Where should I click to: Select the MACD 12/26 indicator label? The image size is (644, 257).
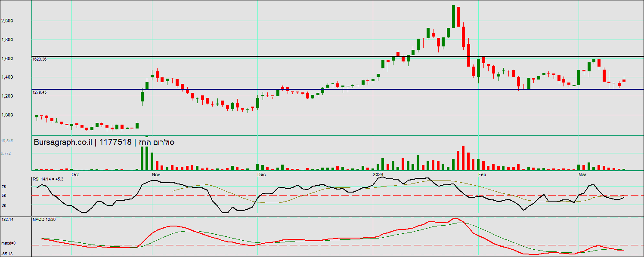pyautogui.click(x=43, y=220)
